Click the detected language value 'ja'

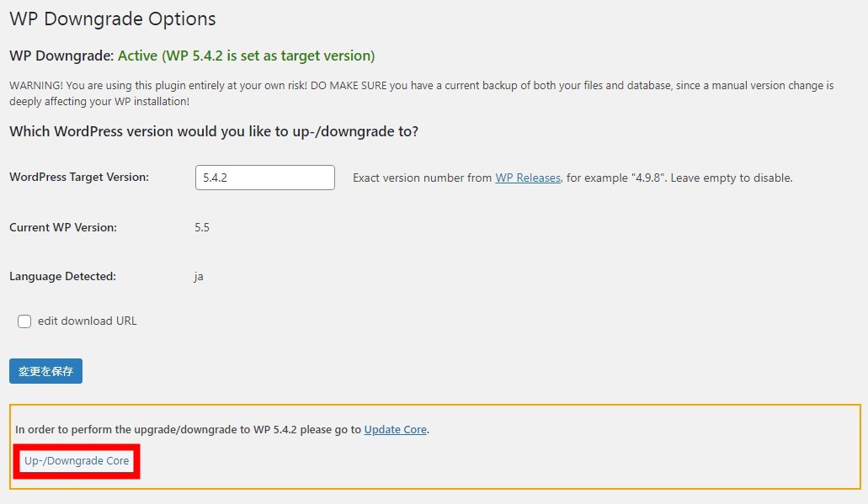tap(199, 277)
